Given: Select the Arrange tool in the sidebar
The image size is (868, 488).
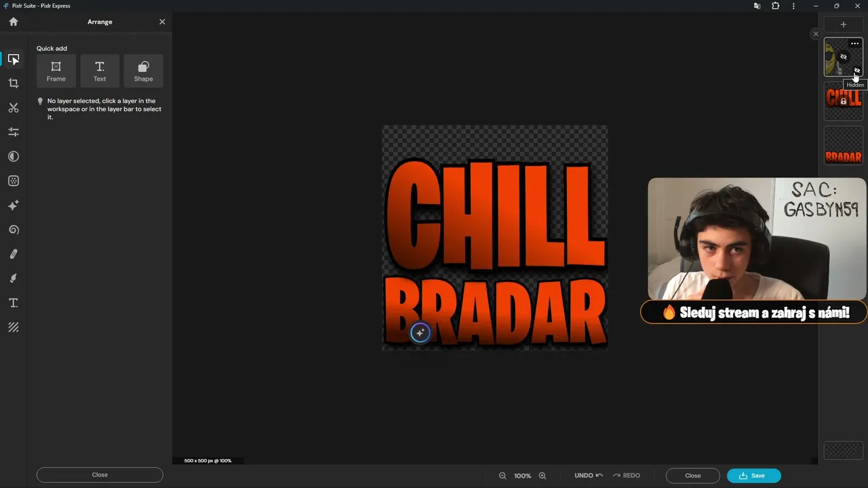Looking at the screenshot, I should coord(14,60).
